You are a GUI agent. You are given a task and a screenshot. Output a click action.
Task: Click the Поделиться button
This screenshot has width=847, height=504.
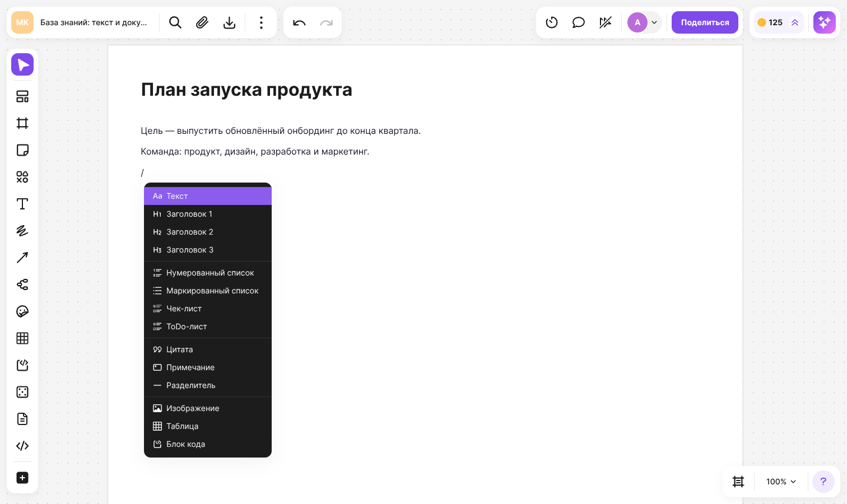click(x=705, y=22)
